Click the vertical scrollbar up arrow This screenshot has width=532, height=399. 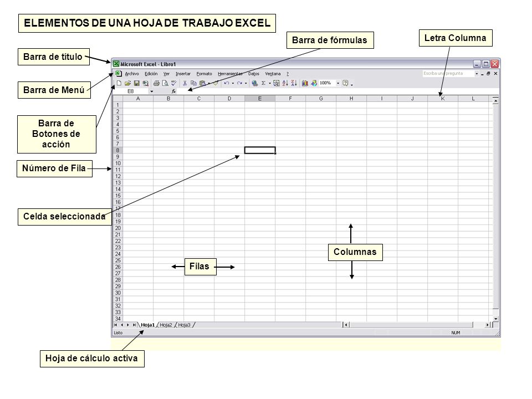495,101
